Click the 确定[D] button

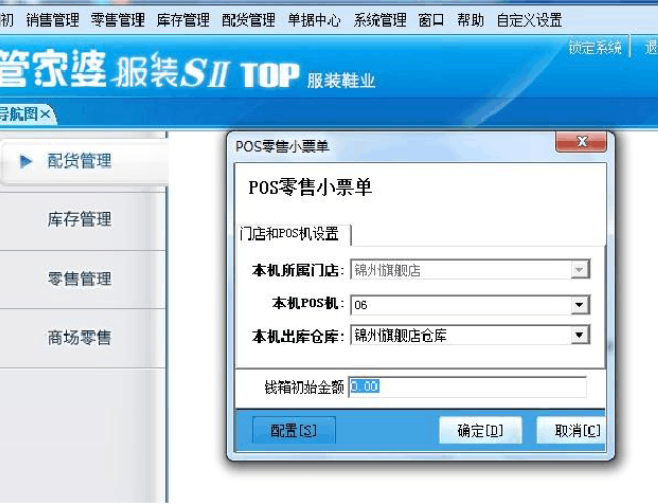click(x=480, y=430)
